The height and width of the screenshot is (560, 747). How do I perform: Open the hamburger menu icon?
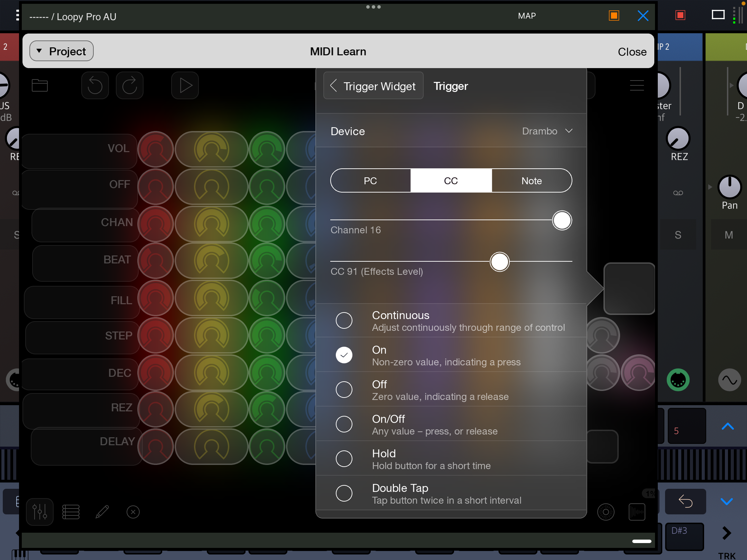pyautogui.click(x=637, y=85)
